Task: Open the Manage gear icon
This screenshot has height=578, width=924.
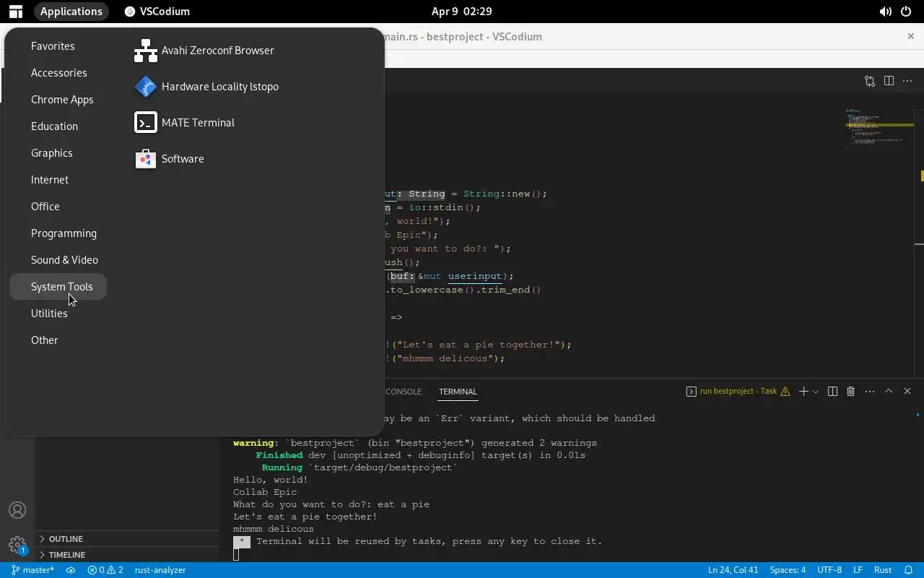Action: click(17, 545)
